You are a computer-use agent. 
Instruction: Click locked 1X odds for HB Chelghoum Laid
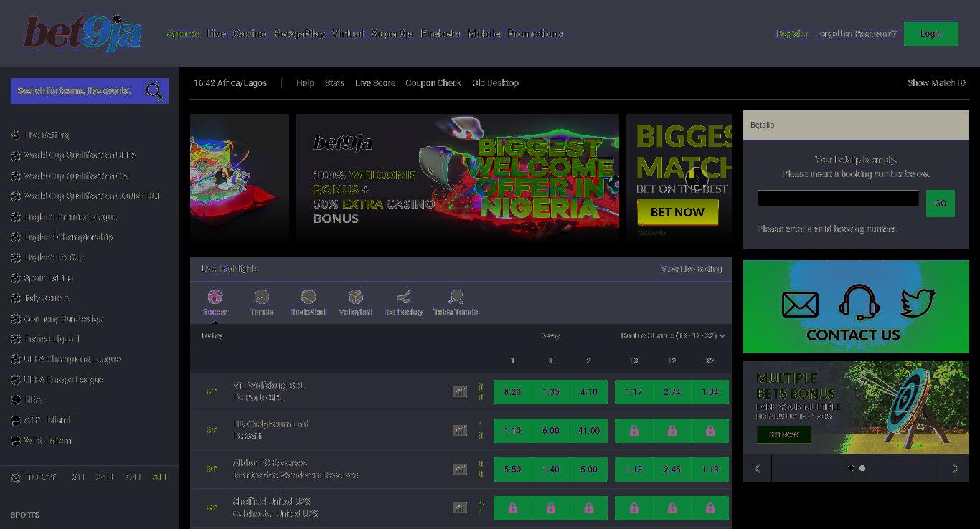pos(633,431)
